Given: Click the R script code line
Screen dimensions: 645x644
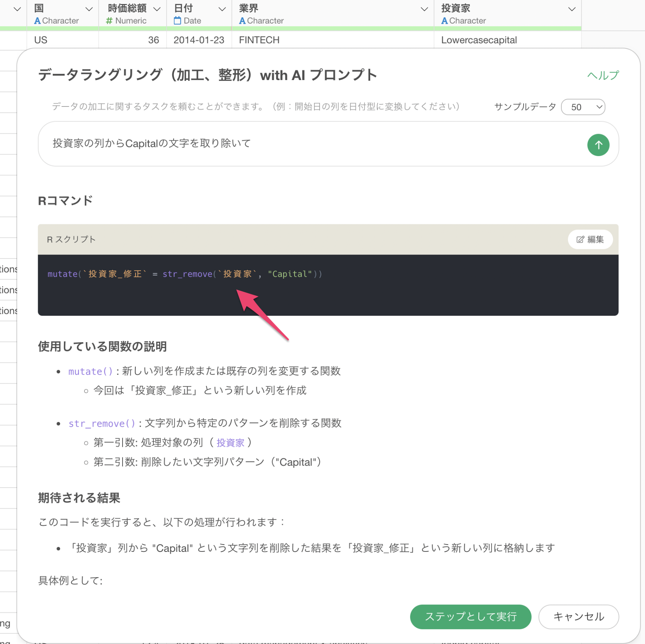Looking at the screenshot, I should click(185, 274).
